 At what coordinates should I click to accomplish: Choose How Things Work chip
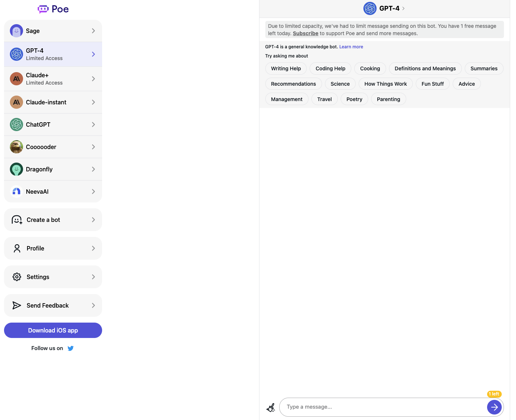point(386,84)
